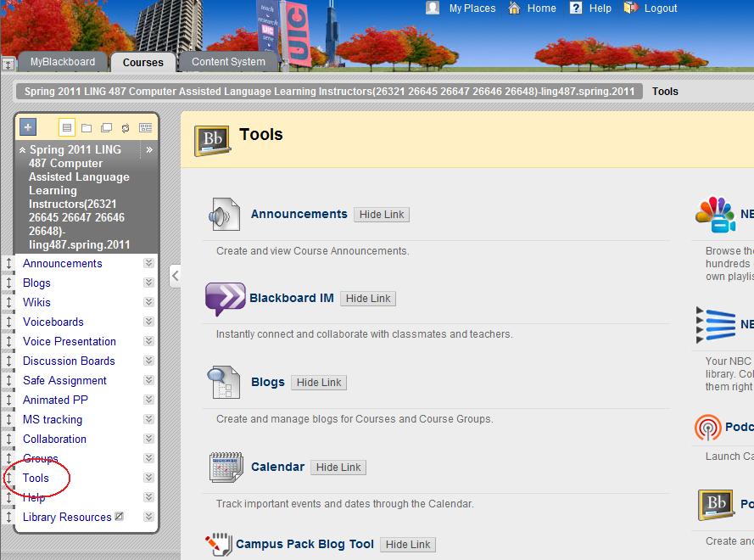The width and height of the screenshot is (754, 560).
Task: Open Animated PP in course menu
Action: coord(55,400)
